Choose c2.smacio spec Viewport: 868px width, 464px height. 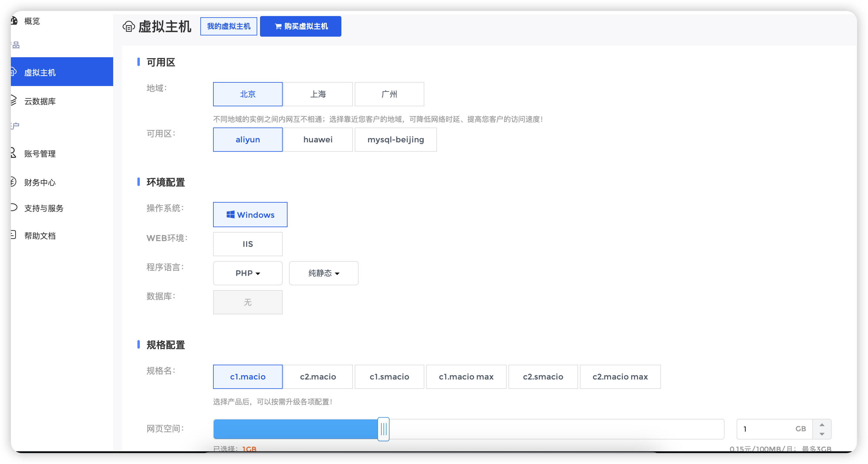[543, 377]
